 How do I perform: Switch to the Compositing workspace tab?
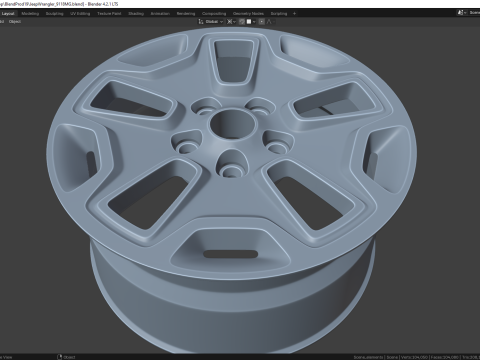214,14
